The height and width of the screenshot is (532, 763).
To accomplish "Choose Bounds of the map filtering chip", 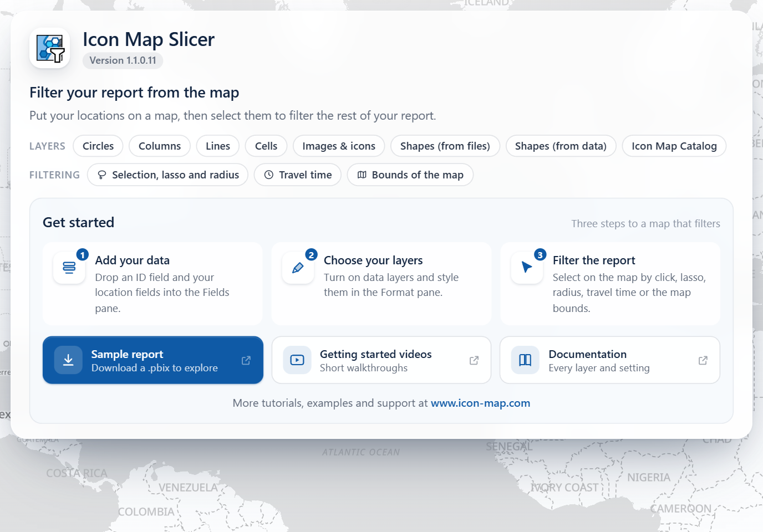I will point(410,175).
